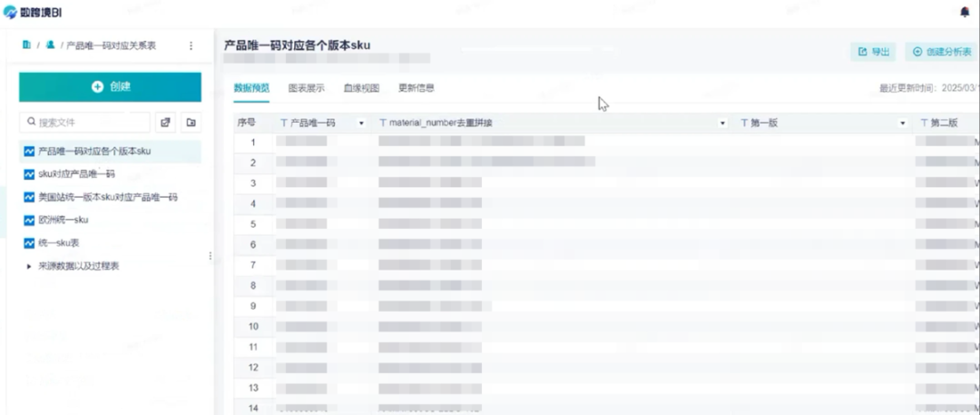Open the material_number去重拼接 column dropdown
Screen dimensions: 980x415
[x=722, y=123]
